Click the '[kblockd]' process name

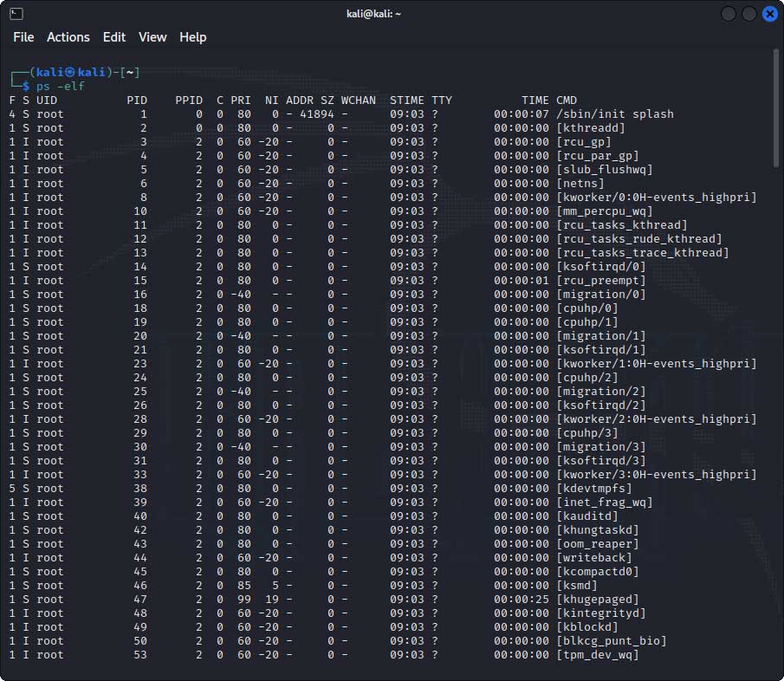click(x=587, y=627)
